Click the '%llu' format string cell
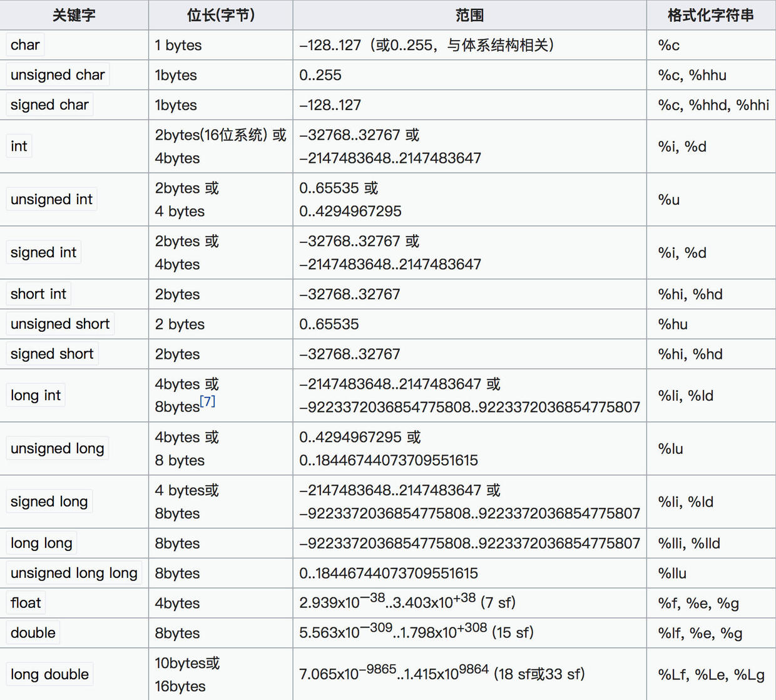Image resolution: width=776 pixels, height=700 pixels. (x=672, y=574)
